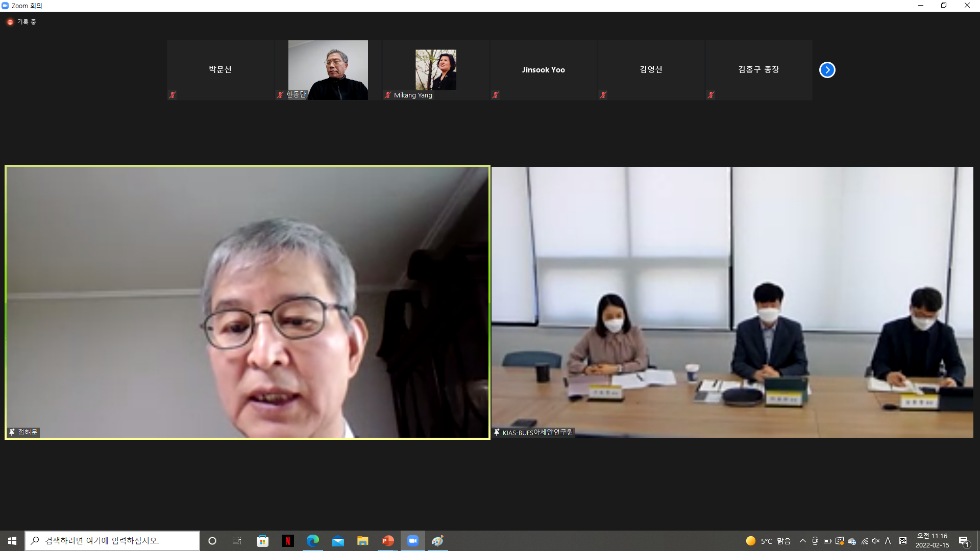Click the muted mic icon on 박문선 tile

(173, 95)
